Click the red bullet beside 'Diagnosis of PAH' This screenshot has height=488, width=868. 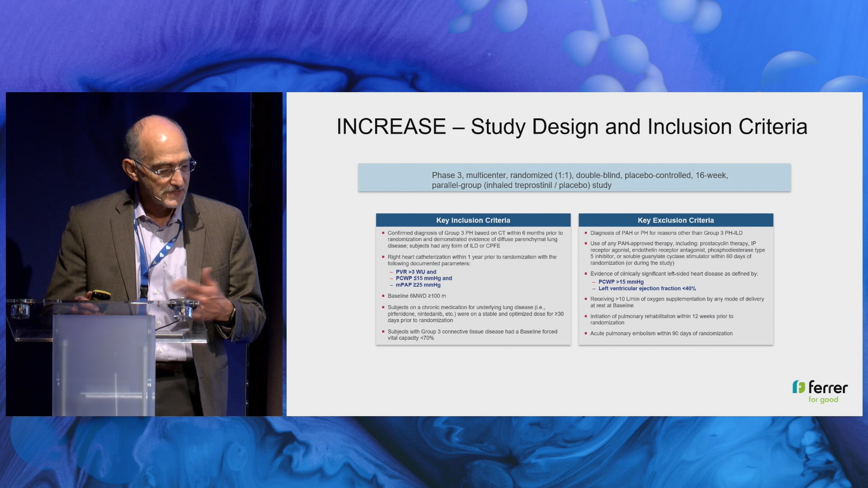click(586, 233)
